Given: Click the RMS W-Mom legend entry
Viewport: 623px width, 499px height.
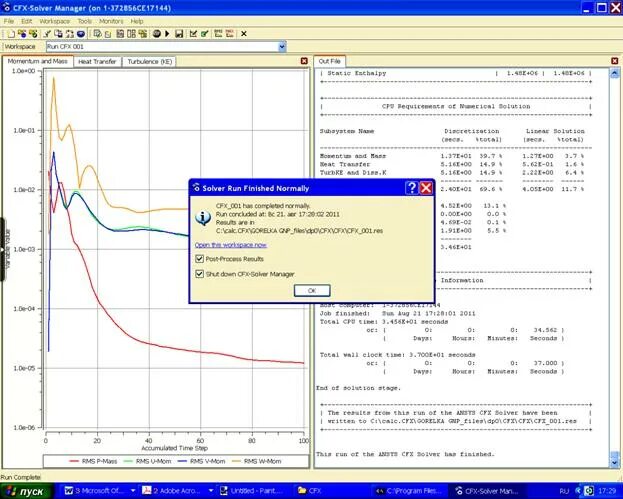Looking at the screenshot, I should click(x=256, y=461).
